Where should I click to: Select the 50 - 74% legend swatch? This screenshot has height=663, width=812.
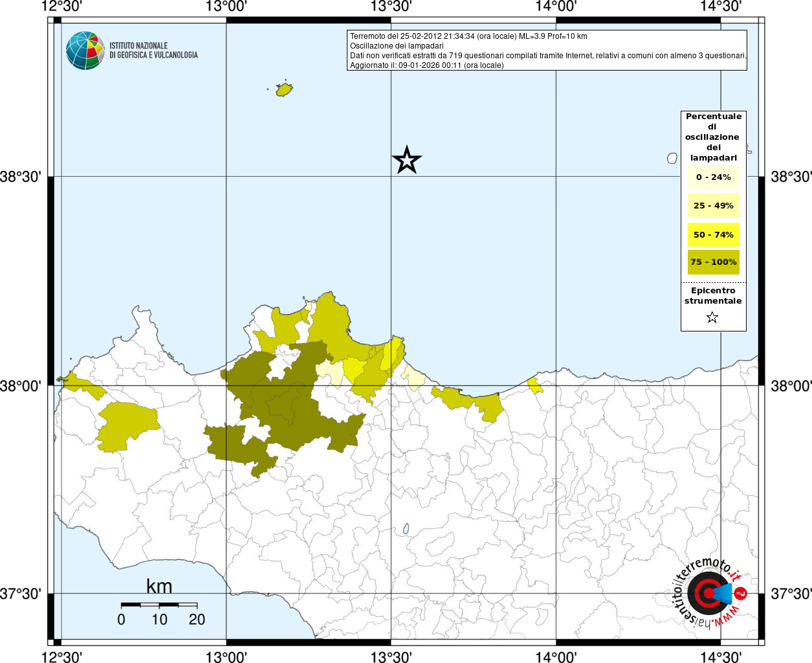(713, 234)
